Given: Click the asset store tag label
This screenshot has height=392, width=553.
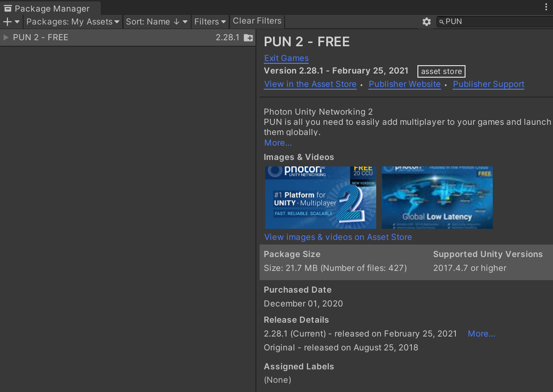Looking at the screenshot, I should point(441,71).
